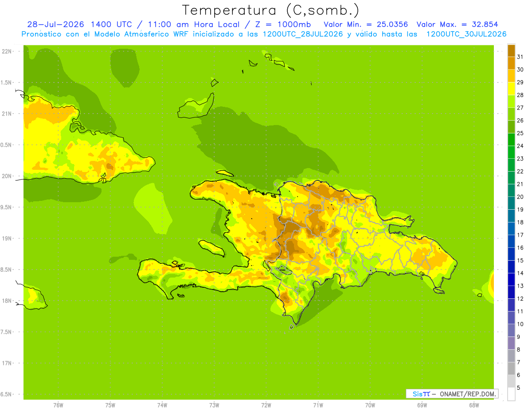Click the "74W" longitude label

pyautogui.click(x=162, y=405)
